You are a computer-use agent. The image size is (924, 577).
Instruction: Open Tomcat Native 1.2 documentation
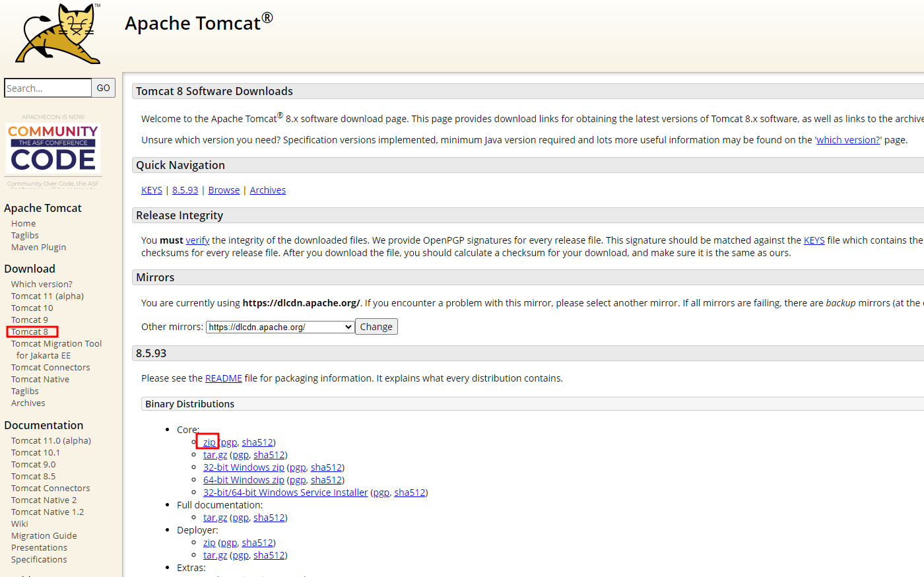click(48, 512)
